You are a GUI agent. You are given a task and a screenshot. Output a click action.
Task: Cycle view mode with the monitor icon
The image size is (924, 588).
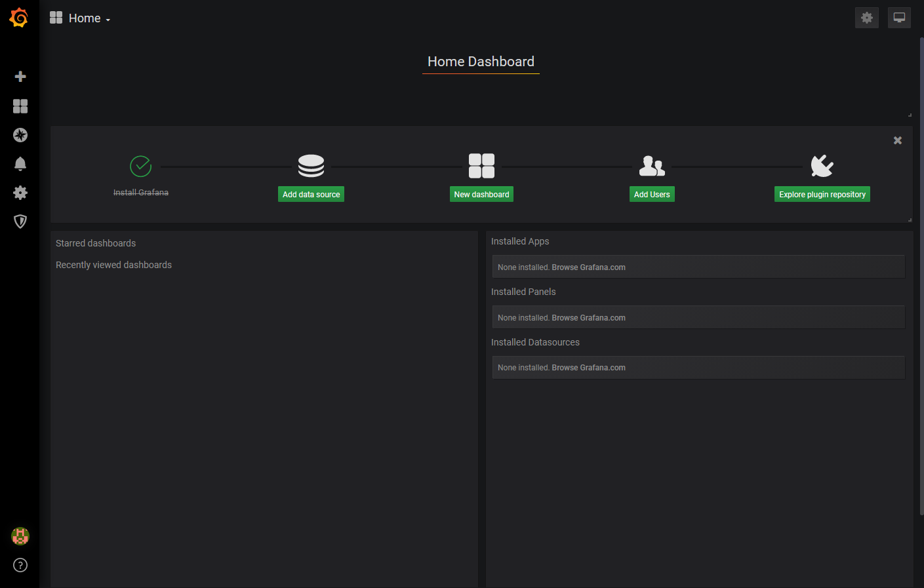click(900, 18)
